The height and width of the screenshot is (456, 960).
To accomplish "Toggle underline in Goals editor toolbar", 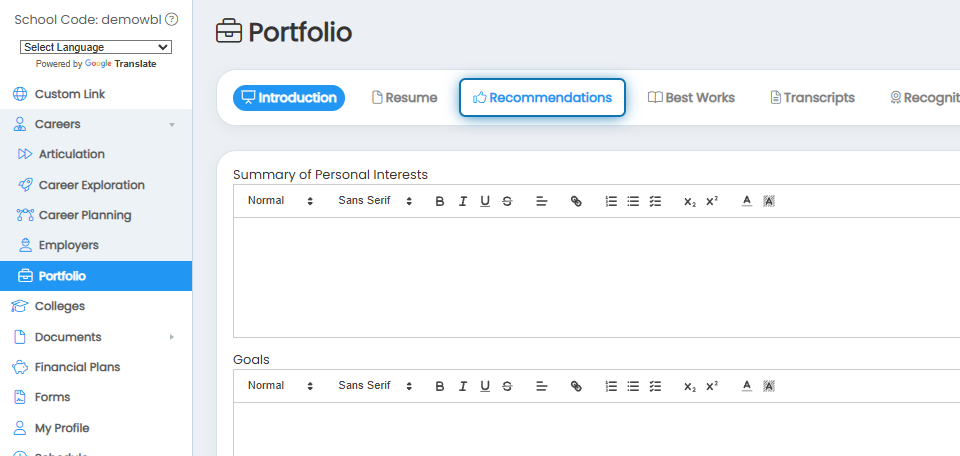I will coord(485,386).
